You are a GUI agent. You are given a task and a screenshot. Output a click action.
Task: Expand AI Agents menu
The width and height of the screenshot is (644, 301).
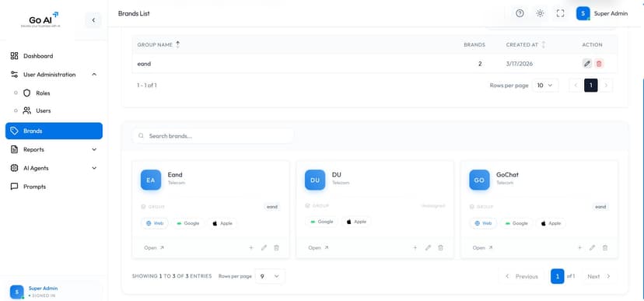(54, 168)
